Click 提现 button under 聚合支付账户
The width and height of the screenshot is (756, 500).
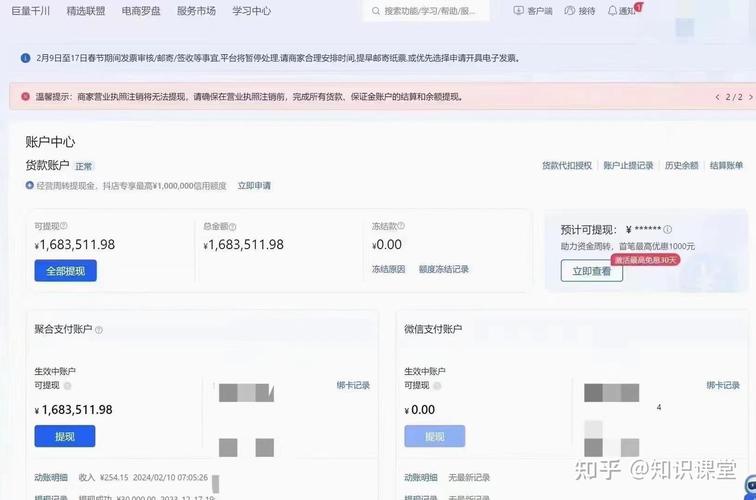coord(65,436)
